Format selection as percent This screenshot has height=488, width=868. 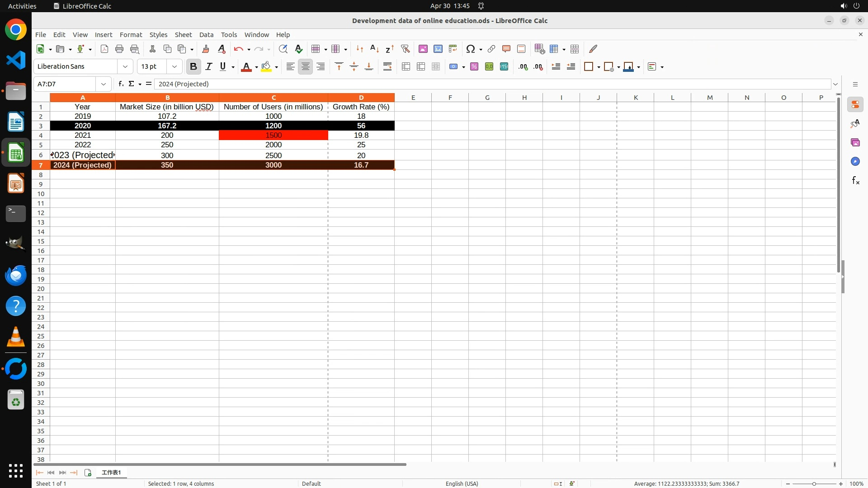pyautogui.click(x=474, y=67)
